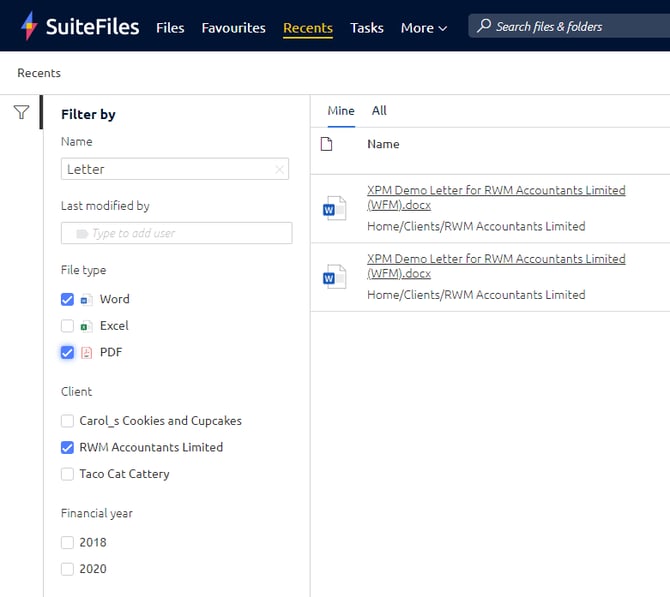Viewport: 670px width, 597px height.
Task: Check the 2018 financial year box
Action: tap(67, 542)
